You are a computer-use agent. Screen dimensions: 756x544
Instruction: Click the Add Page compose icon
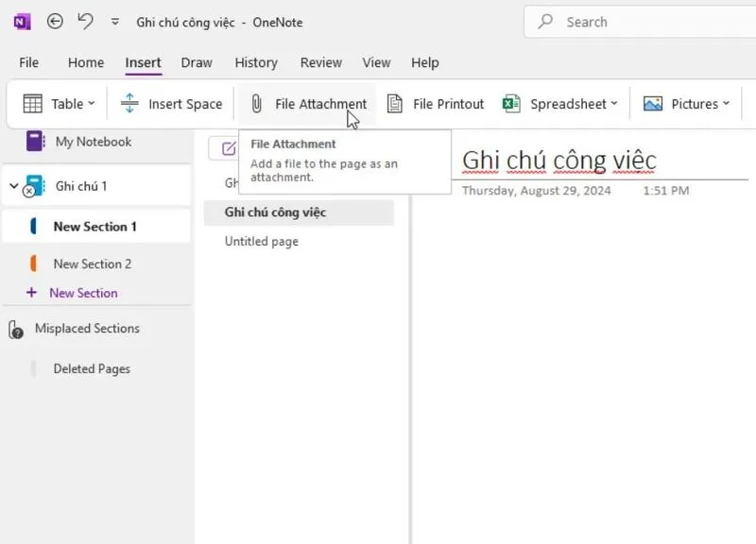click(x=227, y=148)
